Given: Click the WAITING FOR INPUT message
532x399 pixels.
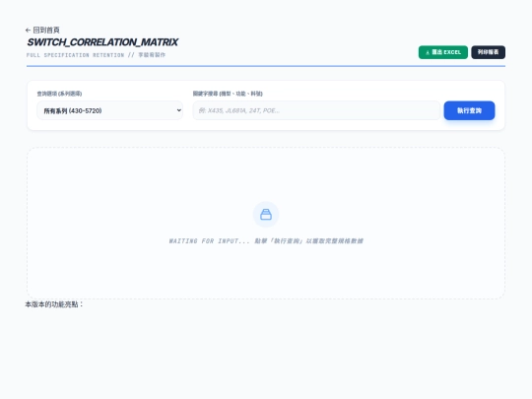Looking at the screenshot, I should click(266, 241).
